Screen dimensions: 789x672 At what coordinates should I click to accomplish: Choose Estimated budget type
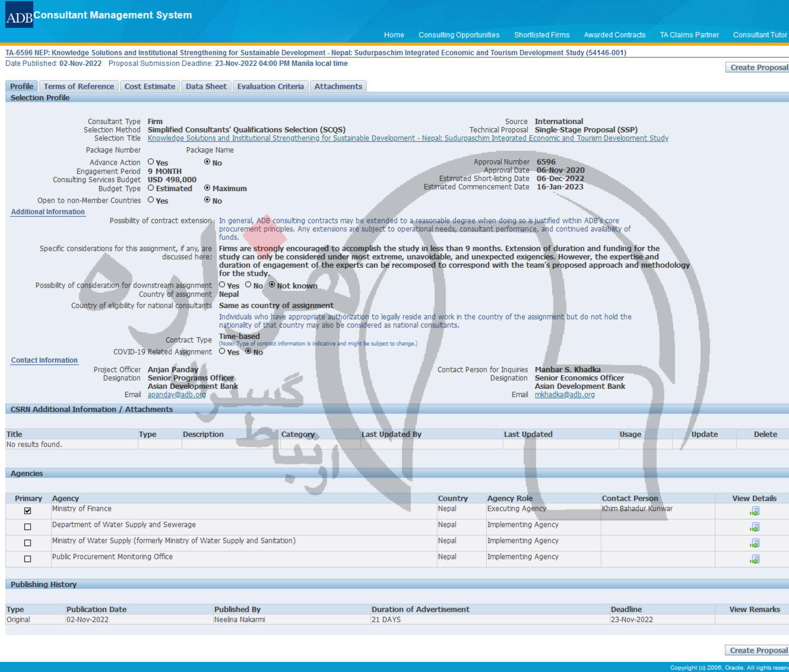click(x=151, y=188)
